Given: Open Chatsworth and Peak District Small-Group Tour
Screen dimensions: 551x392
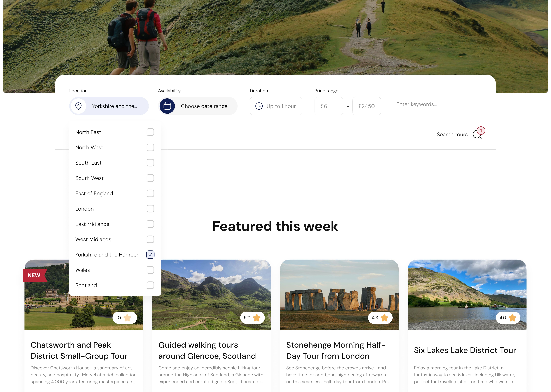Looking at the screenshot, I should [x=79, y=350].
